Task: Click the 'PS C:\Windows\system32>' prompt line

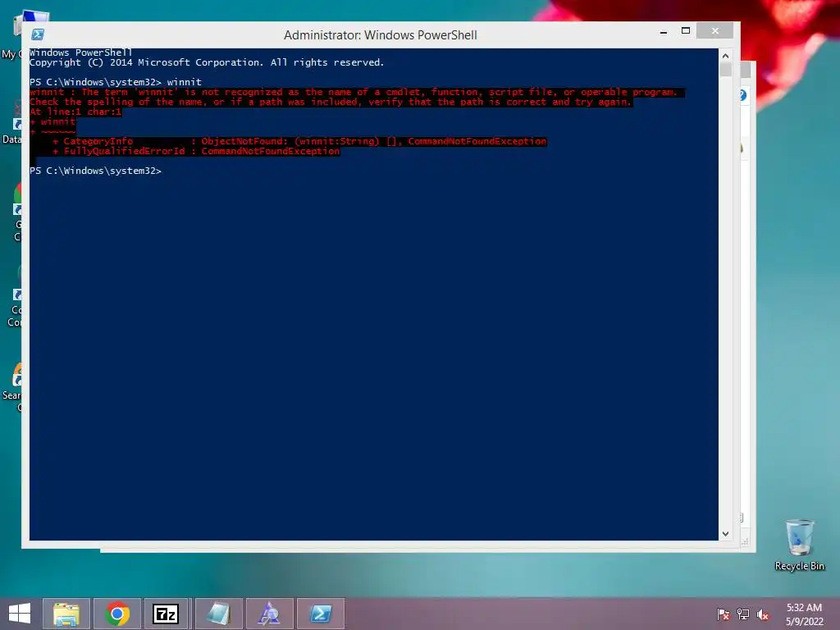Action: click(95, 171)
